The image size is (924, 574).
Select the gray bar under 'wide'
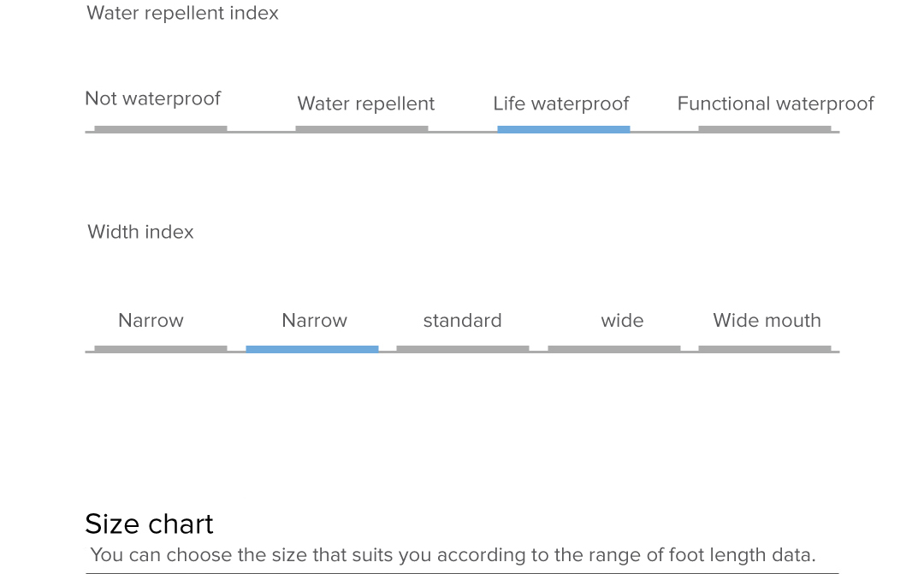[613, 349]
